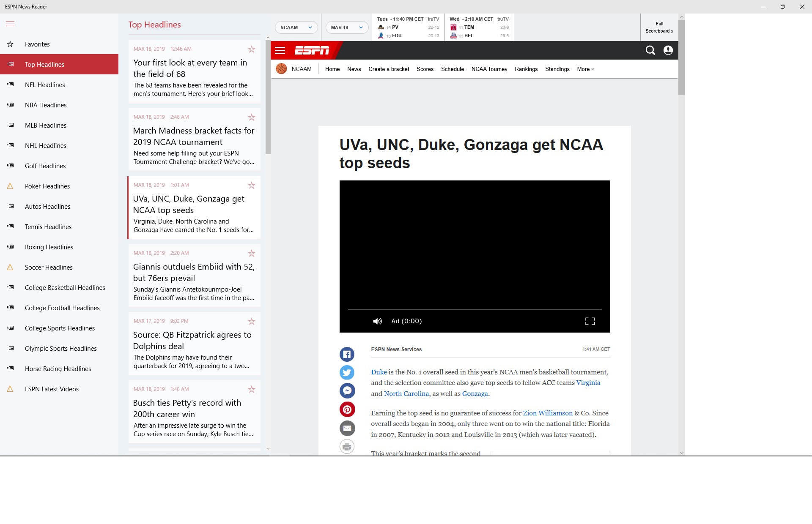Screen dimensions: 812x524
Task: Expand the MAR 19 date dropdown
Action: (x=347, y=27)
